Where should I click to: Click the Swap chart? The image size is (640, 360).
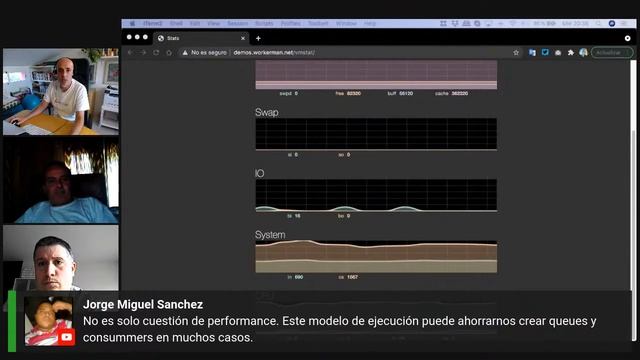click(x=376, y=134)
